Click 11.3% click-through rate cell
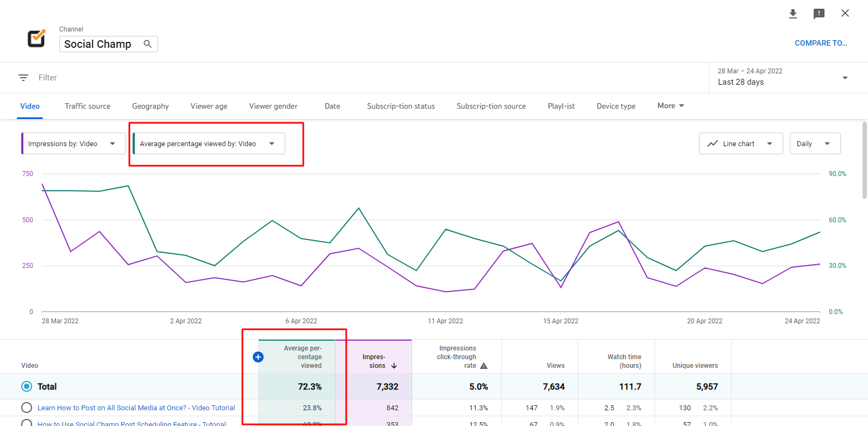Image resolution: width=868 pixels, height=426 pixels. click(x=479, y=408)
